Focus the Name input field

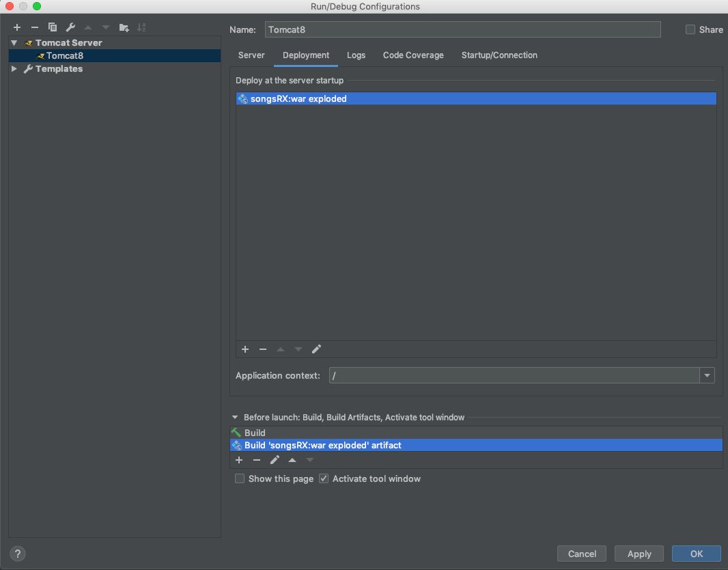[x=462, y=30]
